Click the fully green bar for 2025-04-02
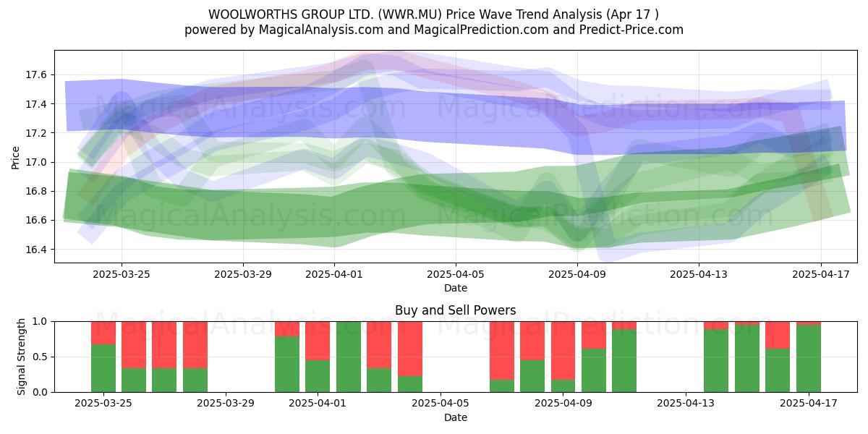 pos(349,357)
